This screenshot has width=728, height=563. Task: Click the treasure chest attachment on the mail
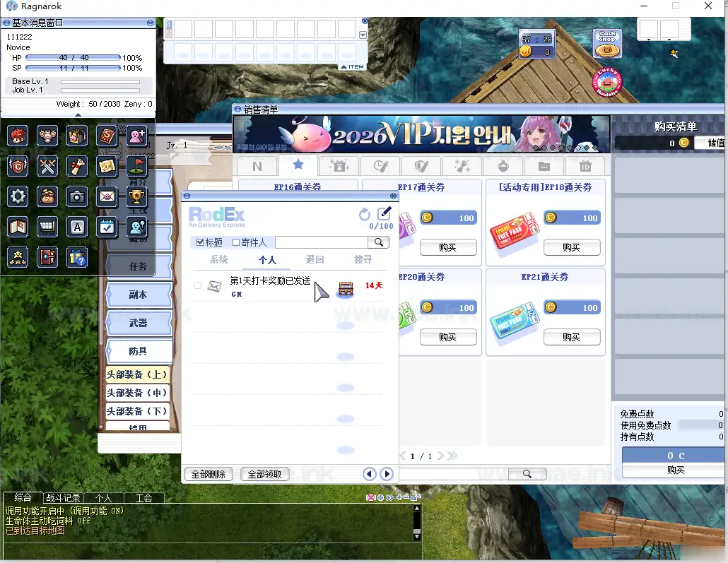[346, 289]
